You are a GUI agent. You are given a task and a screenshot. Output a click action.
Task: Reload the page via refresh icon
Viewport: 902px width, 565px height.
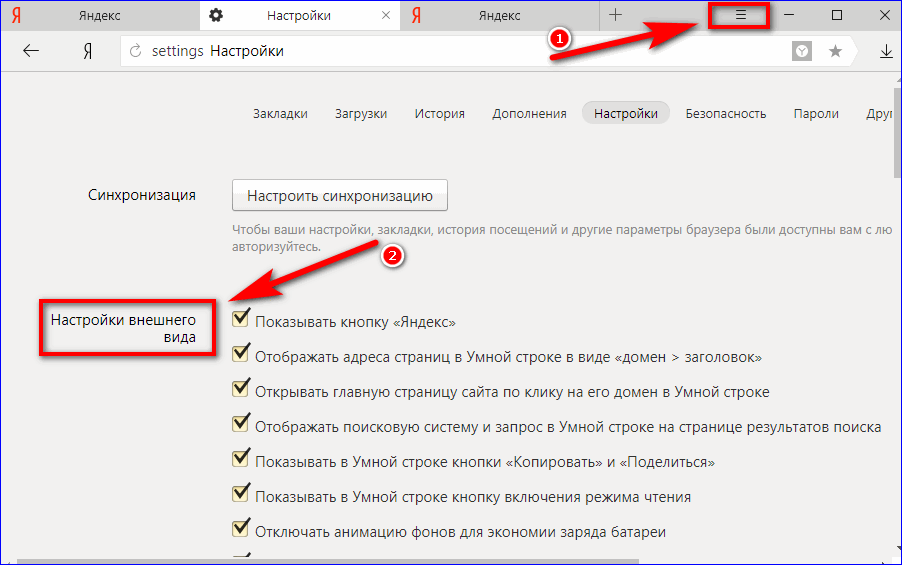tap(135, 51)
